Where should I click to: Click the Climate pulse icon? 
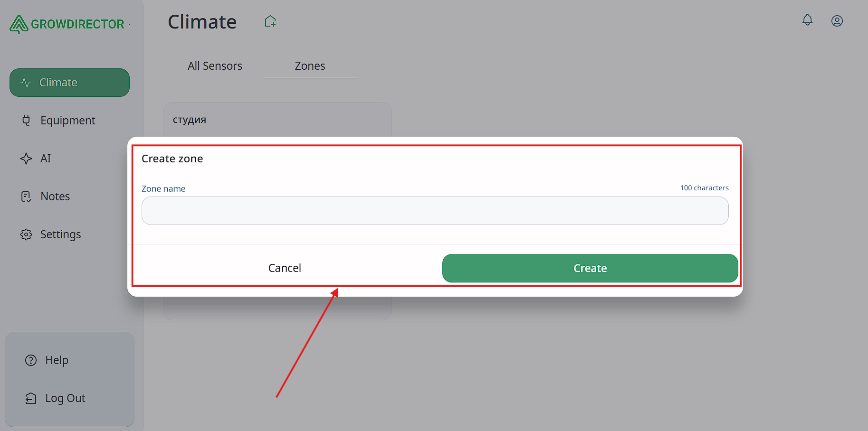pos(26,83)
